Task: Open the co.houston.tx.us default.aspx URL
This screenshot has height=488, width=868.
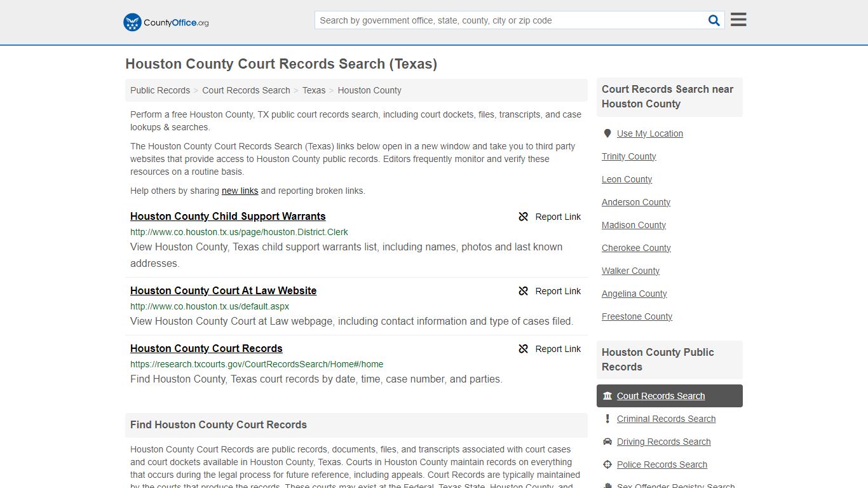Action: pos(210,306)
